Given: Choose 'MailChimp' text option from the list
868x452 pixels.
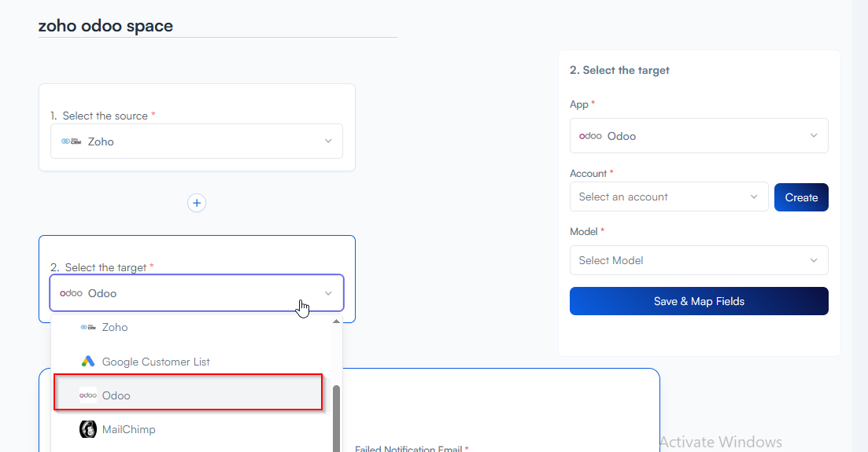Looking at the screenshot, I should [129, 429].
